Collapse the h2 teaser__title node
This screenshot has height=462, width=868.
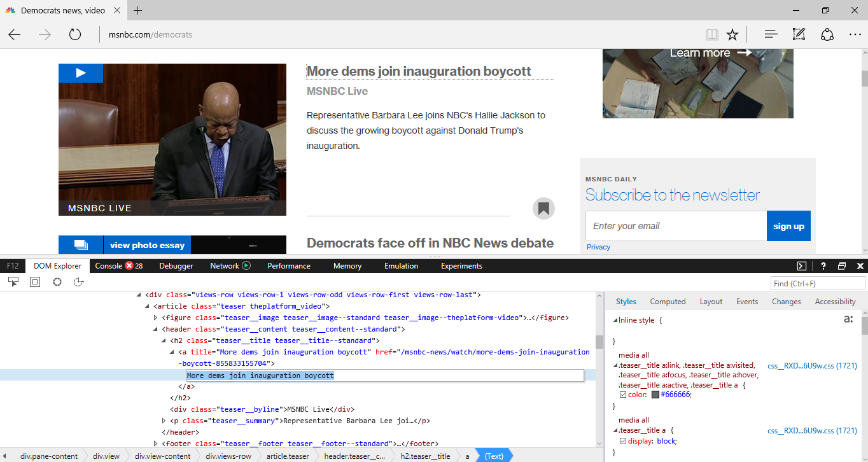[x=164, y=340]
